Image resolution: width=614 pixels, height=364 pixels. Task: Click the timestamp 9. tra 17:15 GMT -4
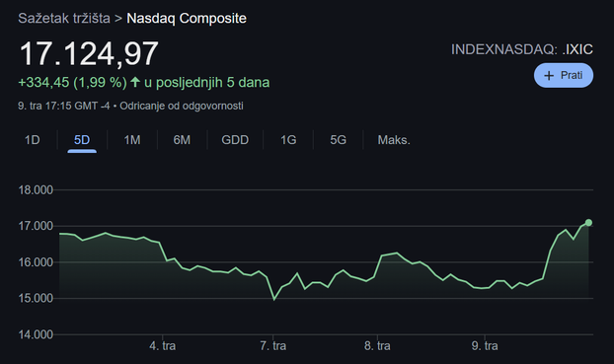(64, 106)
